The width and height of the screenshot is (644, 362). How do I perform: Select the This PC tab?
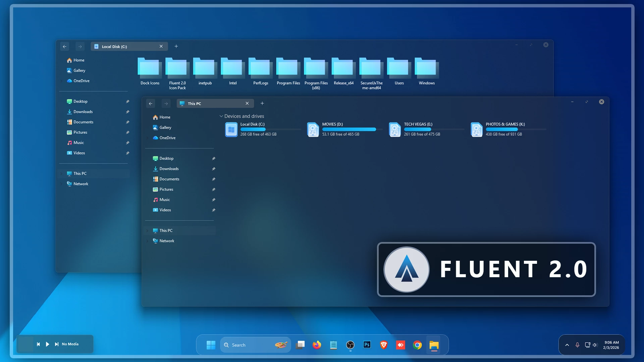215,104
